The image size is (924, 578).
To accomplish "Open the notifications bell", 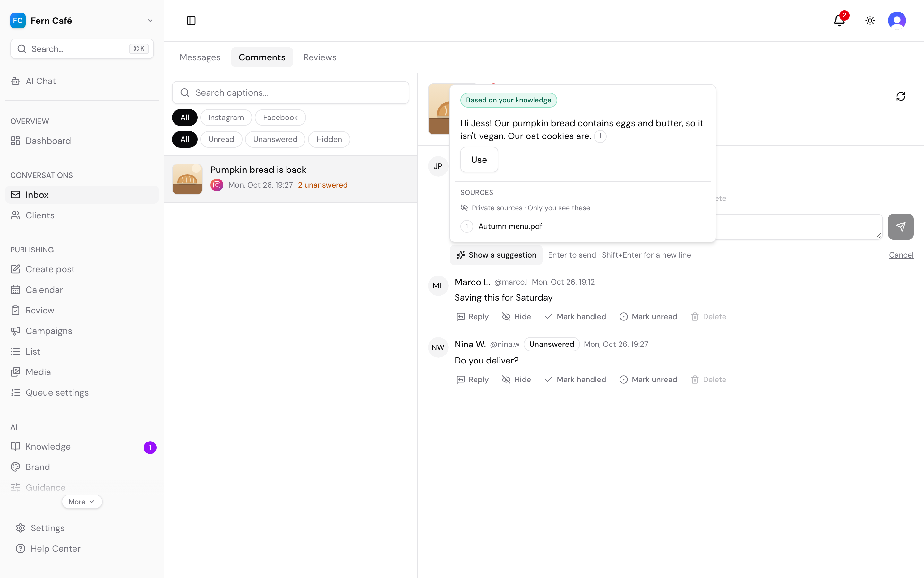I will pyautogui.click(x=839, y=21).
